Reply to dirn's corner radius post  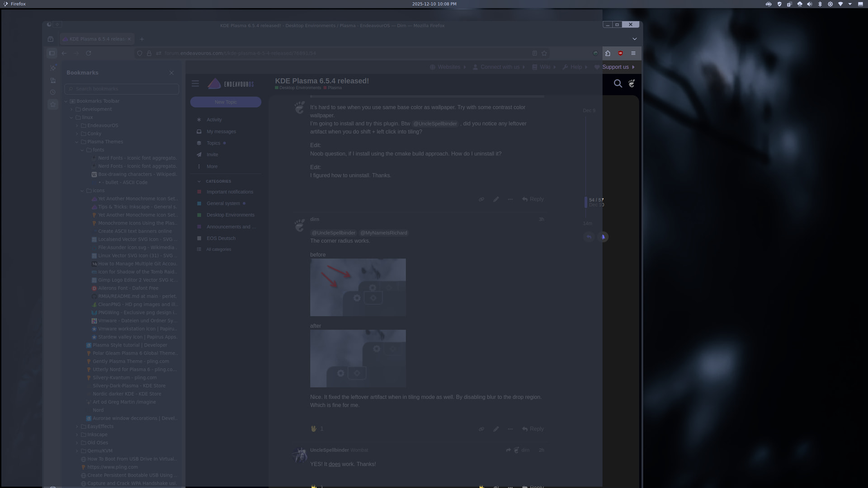533,429
